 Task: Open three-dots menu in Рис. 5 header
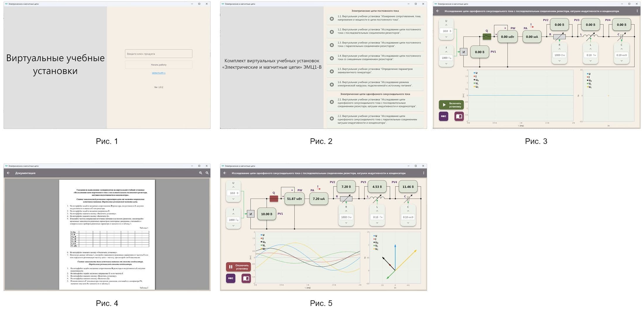pyautogui.click(x=423, y=173)
